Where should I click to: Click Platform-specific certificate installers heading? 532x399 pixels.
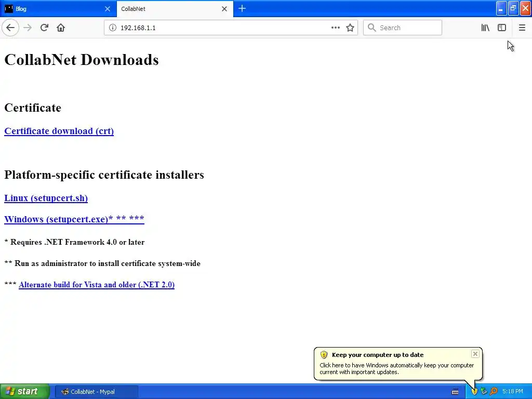click(104, 175)
